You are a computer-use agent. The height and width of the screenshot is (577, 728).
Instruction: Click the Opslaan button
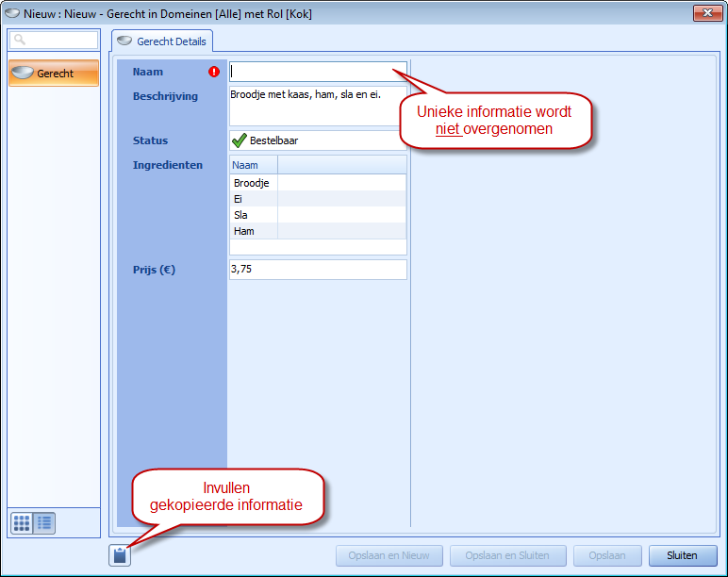(x=607, y=555)
